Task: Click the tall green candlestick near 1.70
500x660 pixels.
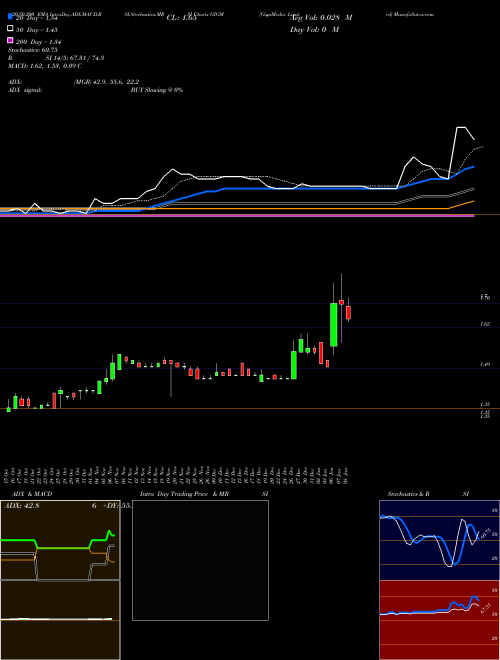Action: click(333, 325)
